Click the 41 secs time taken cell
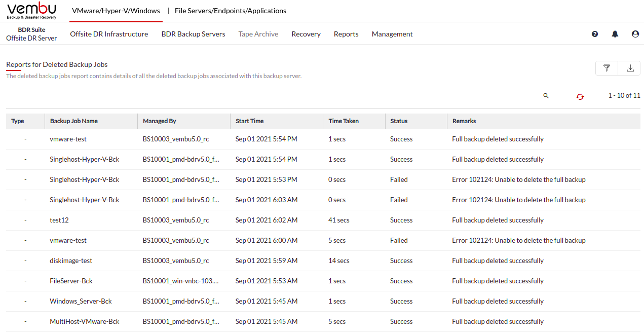The width and height of the screenshot is (644, 334). [x=339, y=220]
